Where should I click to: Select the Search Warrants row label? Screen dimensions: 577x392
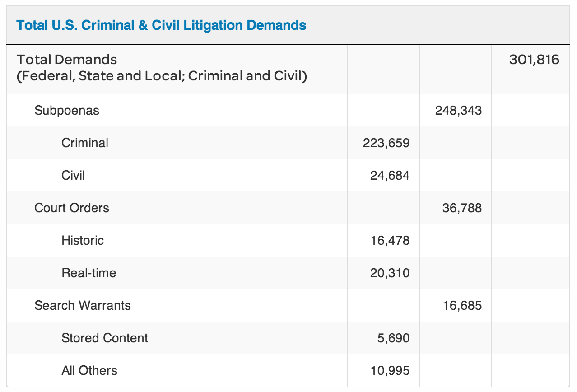[83, 305]
